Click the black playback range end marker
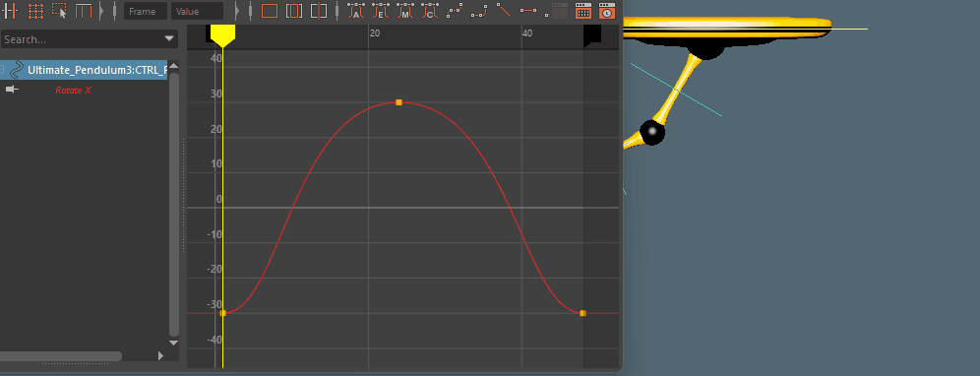The width and height of the screenshot is (980, 376). click(592, 35)
